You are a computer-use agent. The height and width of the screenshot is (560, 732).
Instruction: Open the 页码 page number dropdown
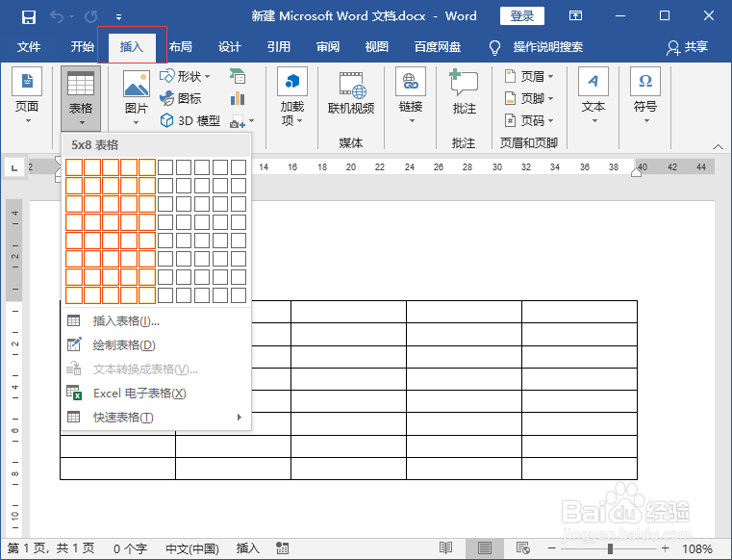pos(529,120)
